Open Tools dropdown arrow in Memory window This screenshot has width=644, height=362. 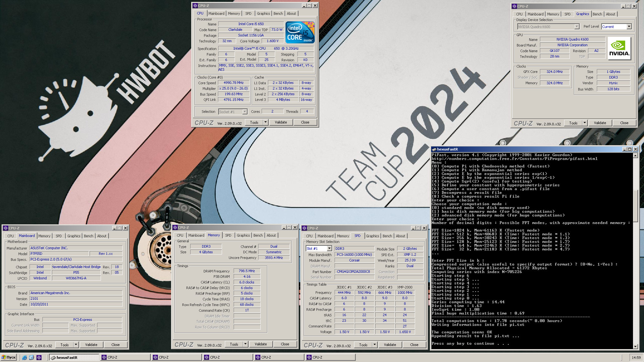(x=246, y=344)
